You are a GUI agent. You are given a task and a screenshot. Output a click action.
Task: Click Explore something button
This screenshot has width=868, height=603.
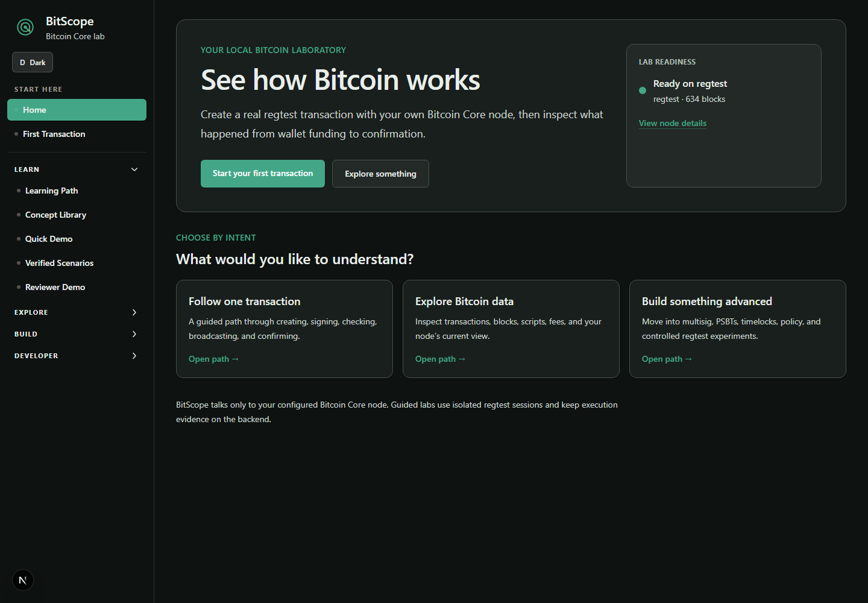380,174
